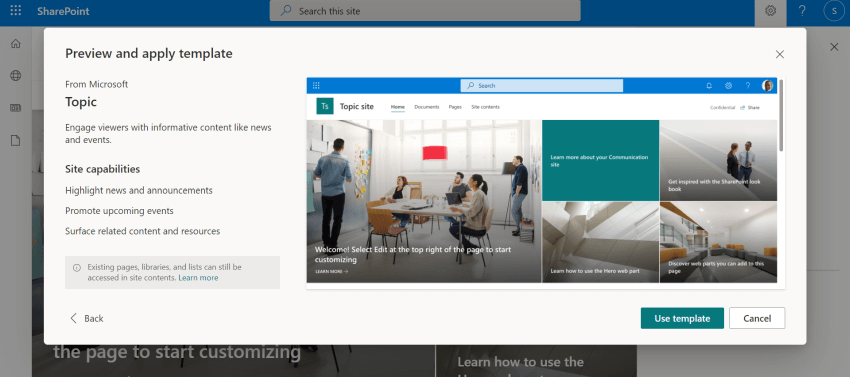Click the preview pane vertical scrollbar
This screenshot has width=850, height=377.
(x=781, y=115)
